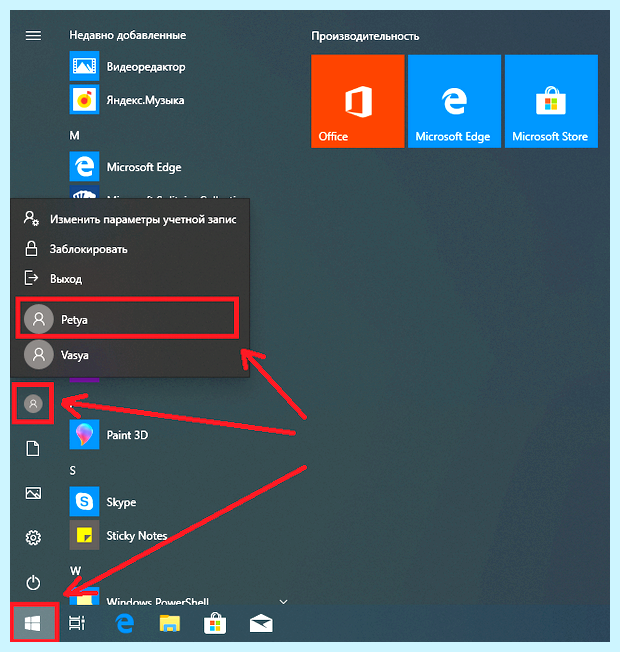Open Microsoft Edge in the app list

coord(126,166)
